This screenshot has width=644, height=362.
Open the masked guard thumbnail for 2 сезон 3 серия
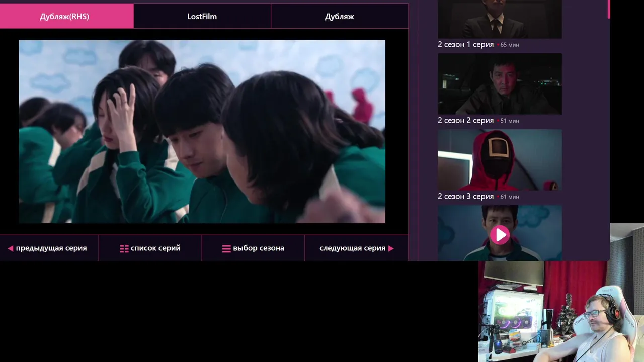pos(500,160)
